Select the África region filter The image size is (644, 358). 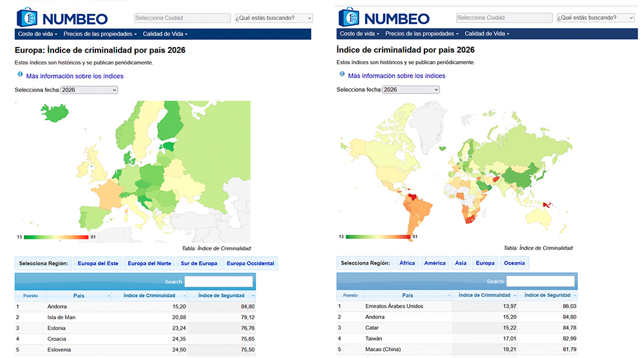tap(407, 263)
